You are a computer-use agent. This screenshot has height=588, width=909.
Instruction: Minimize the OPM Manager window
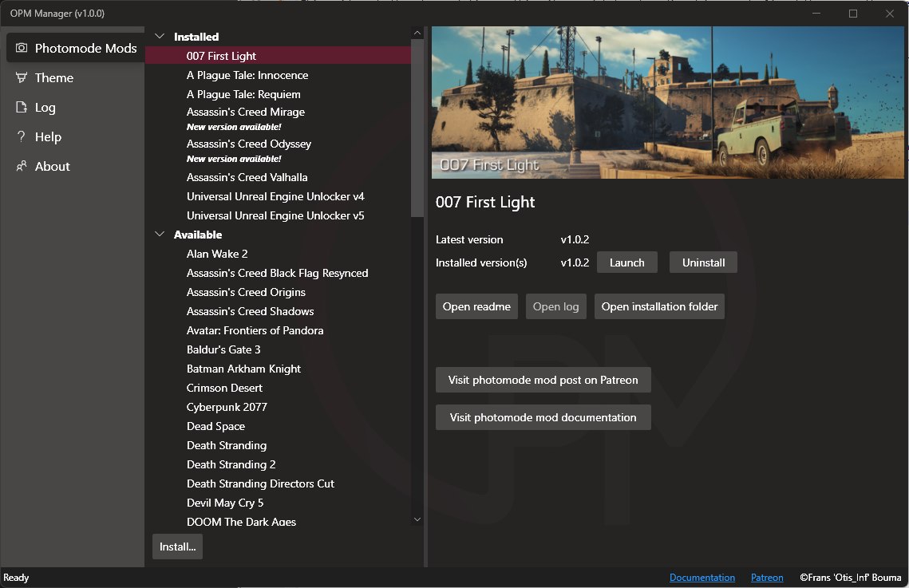(816, 14)
